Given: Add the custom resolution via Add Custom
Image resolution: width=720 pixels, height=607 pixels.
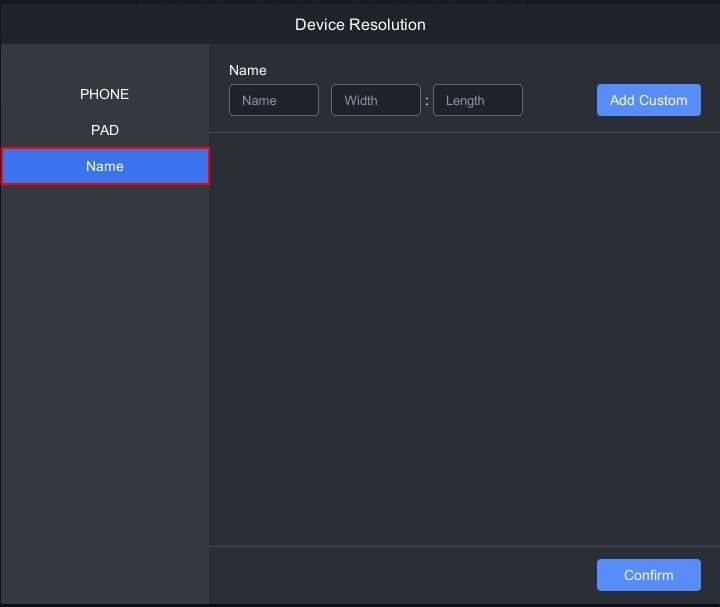Looking at the screenshot, I should pos(648,100).
